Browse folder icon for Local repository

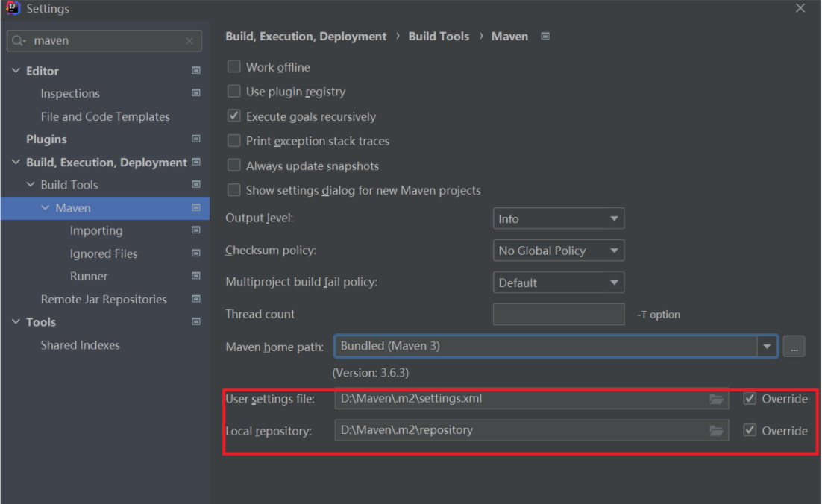(x=716, y=431)
